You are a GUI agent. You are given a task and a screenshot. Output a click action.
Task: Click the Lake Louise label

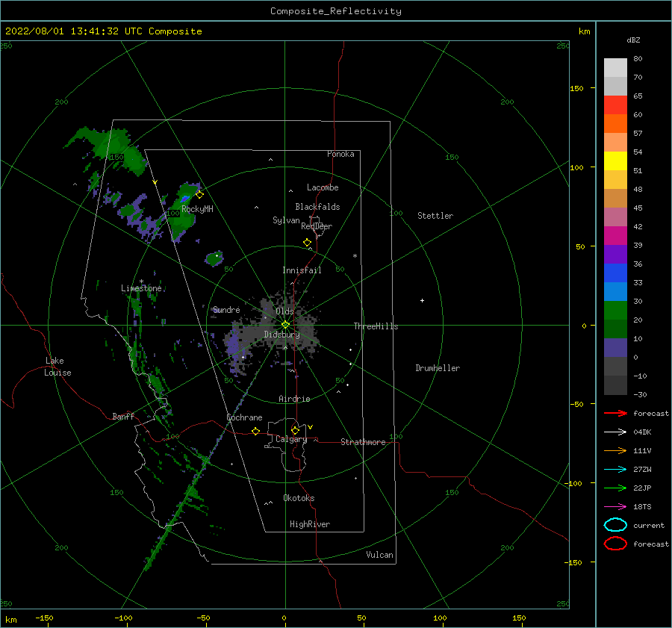pos(57,367)
